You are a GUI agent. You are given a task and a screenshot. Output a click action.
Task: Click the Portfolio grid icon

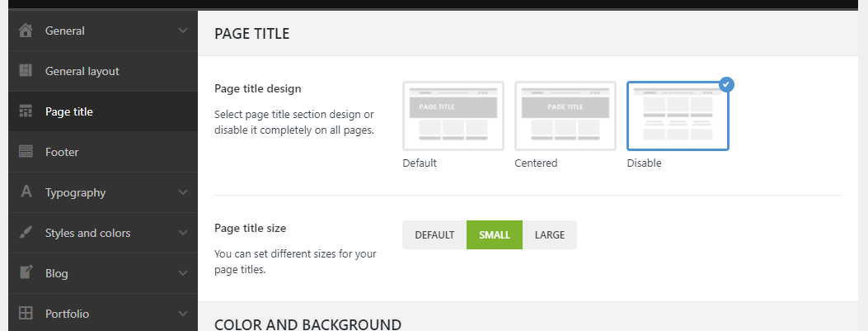click(26, 313)
